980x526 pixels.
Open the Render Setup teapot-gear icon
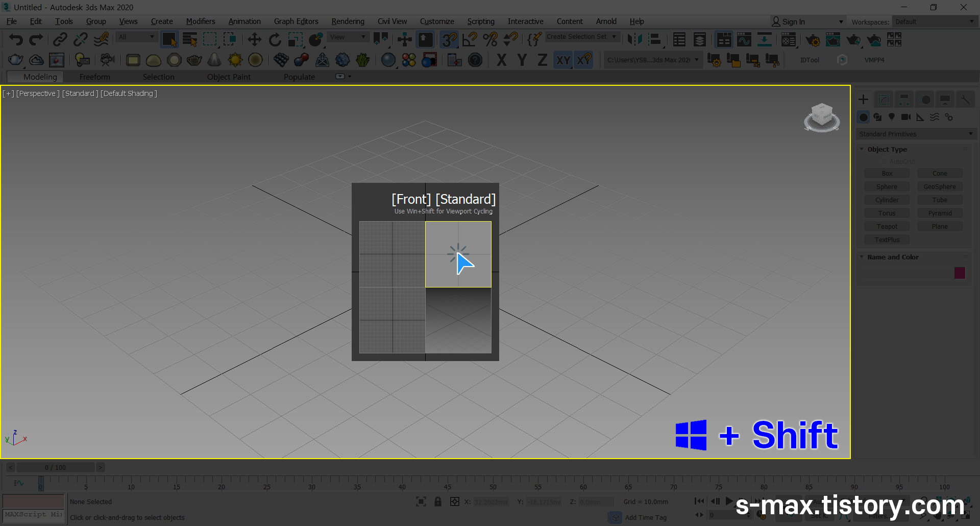tap(813, 39)
